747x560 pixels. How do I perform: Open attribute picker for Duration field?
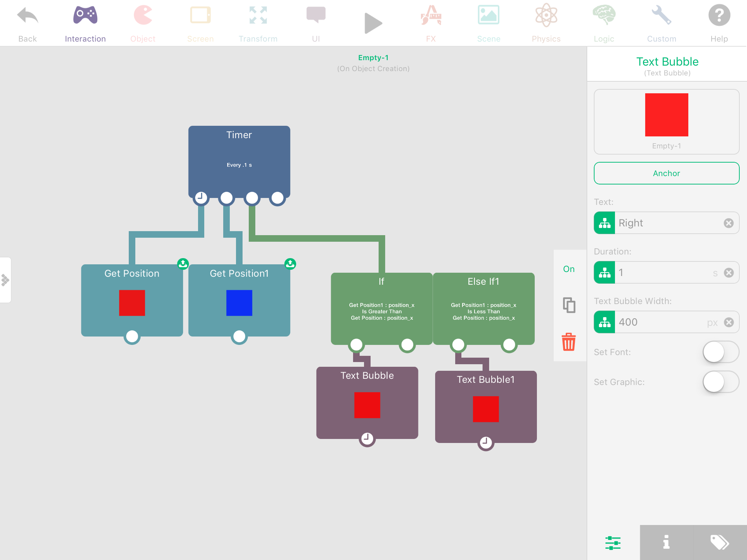[x=604, y=272]
